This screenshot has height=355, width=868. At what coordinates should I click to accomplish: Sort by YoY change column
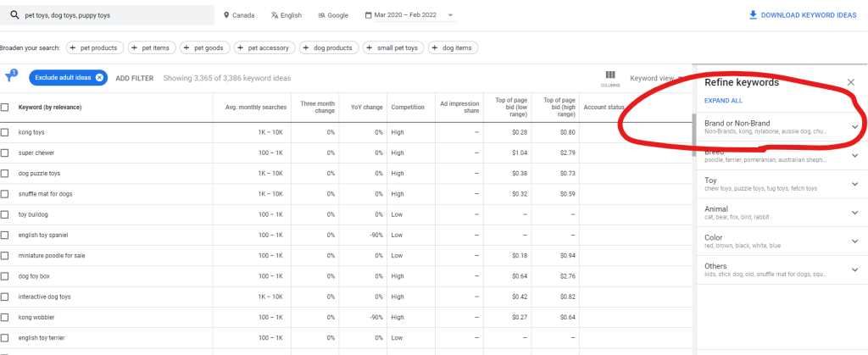point(367,108)
